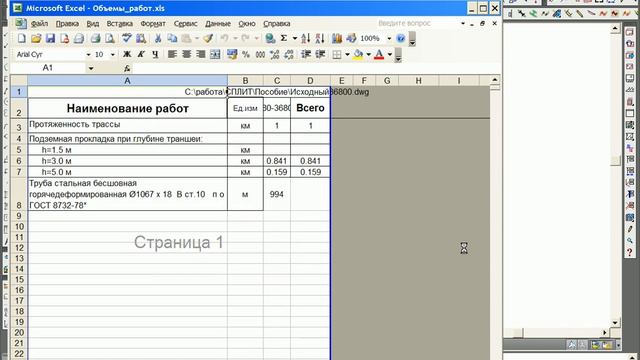
Task: Open the fill color dropdown arrow
Action: click(368, 54)
